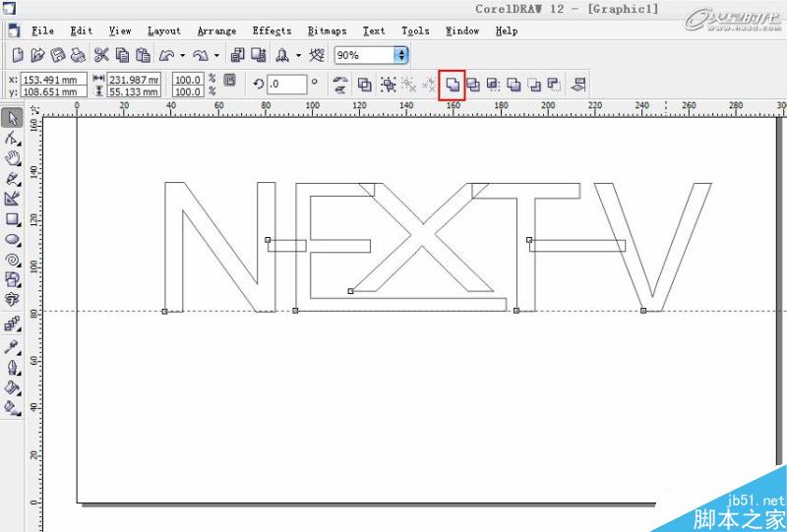Open the File menu
This screenshot has height=532, width=787.
click(42, 31)
